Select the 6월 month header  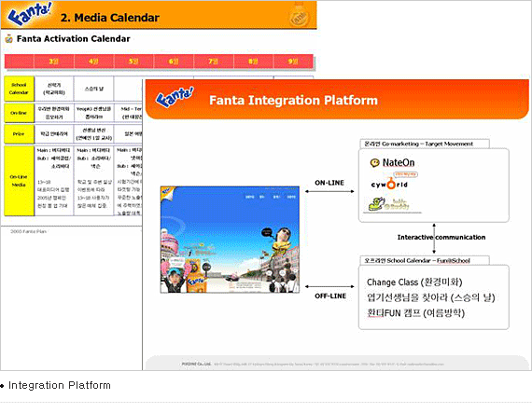coord(174,62)
